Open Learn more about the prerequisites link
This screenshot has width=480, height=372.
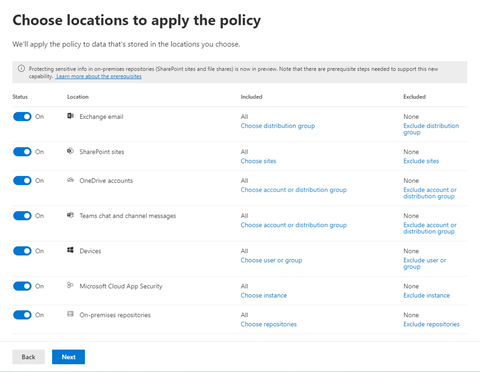[x=99, y=76]
